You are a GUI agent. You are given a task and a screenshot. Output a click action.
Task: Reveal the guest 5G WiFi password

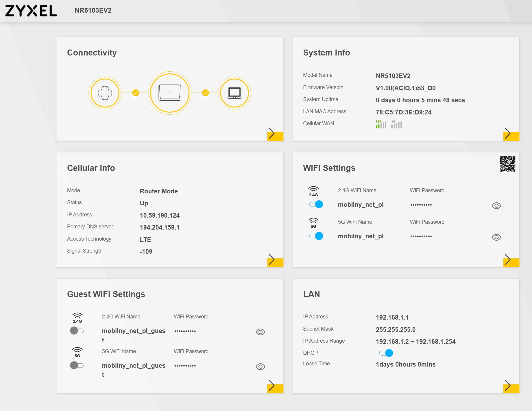point(260,367)
